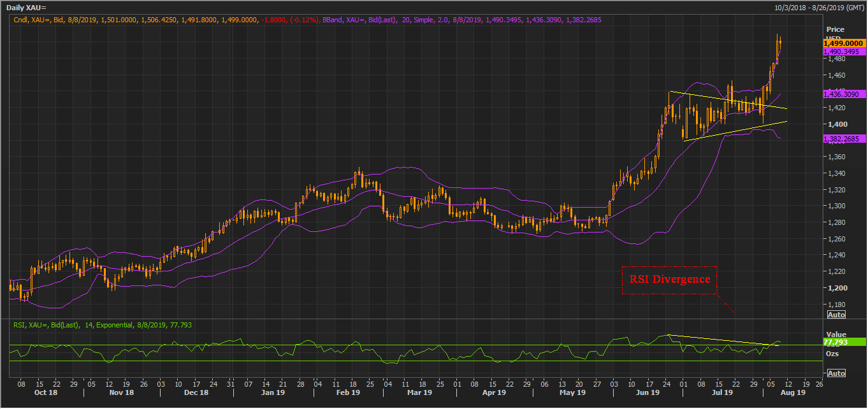Click the 1,320 price axis label
The width and height of the screenshot is (868, 409).
[x=836, y=190]
